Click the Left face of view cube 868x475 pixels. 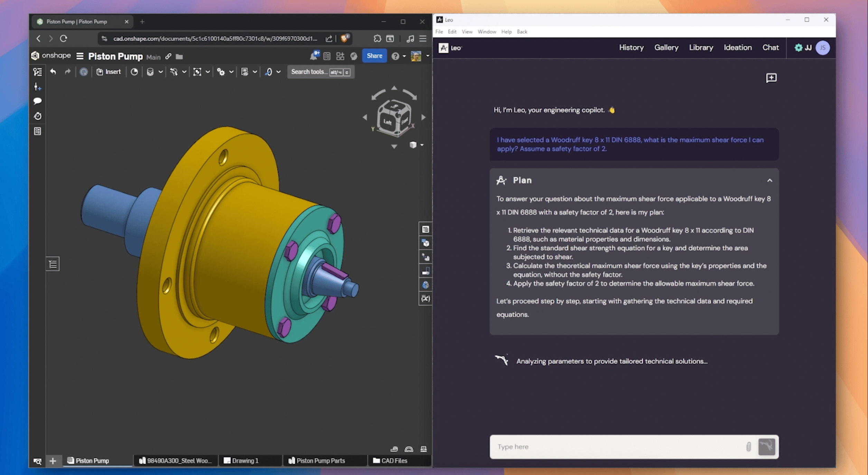pyautogui.click(x=387, y=122)
